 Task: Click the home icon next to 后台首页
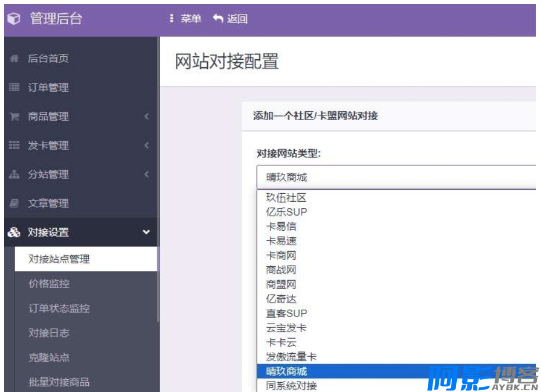(x=14, y=58)
